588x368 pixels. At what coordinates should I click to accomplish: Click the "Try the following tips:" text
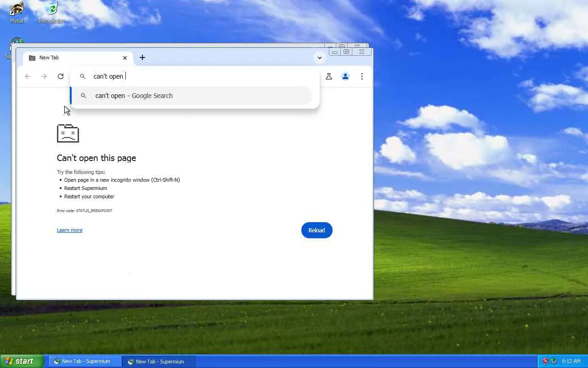point(81,172)
